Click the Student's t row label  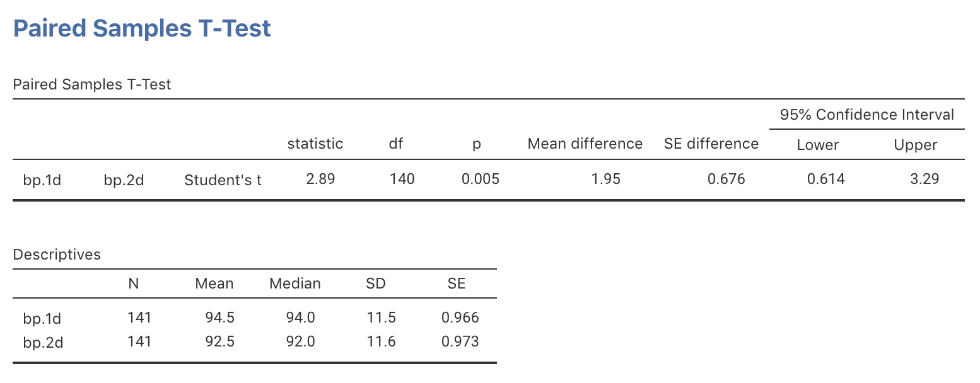(x=223, y=180)
